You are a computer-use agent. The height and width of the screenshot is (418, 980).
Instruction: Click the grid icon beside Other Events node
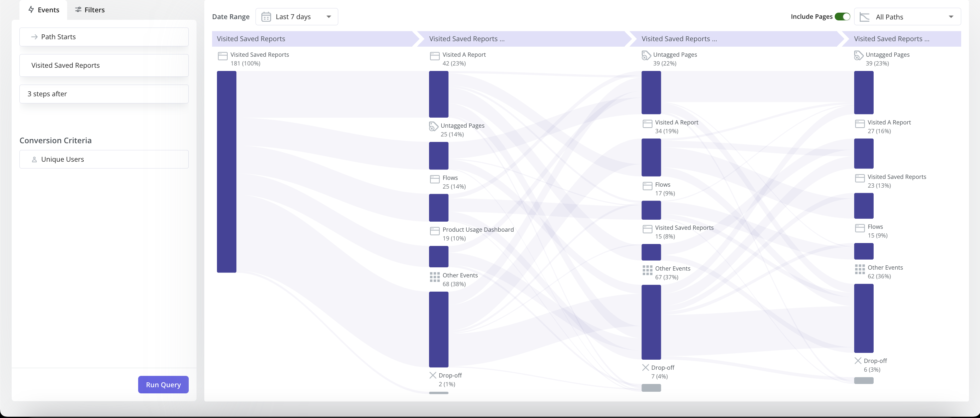click(x=434, y=277)
